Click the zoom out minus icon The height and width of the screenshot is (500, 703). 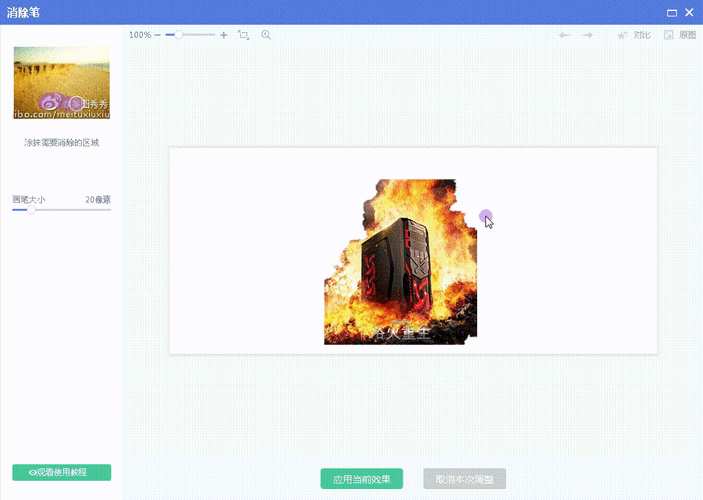click(x=158, y=35)
